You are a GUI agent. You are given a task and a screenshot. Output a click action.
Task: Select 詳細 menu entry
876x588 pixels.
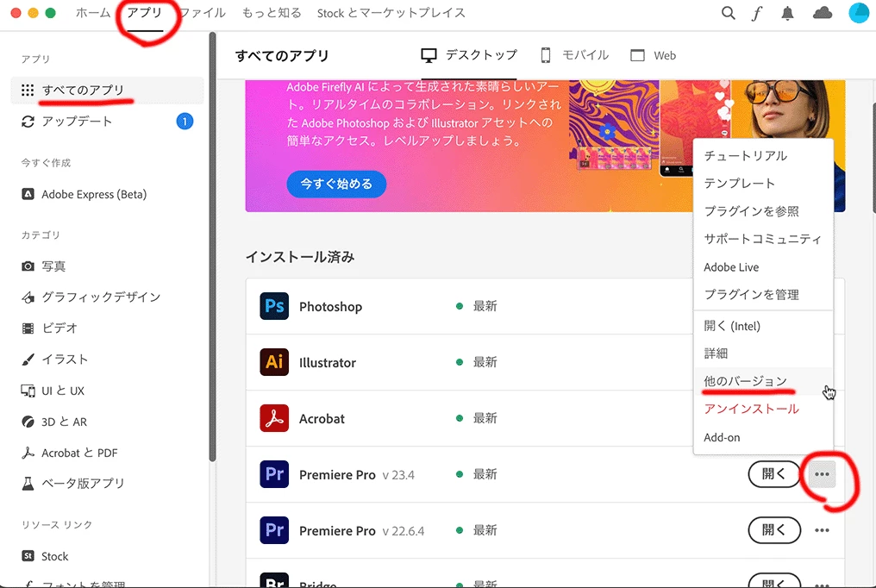[763, 353]
